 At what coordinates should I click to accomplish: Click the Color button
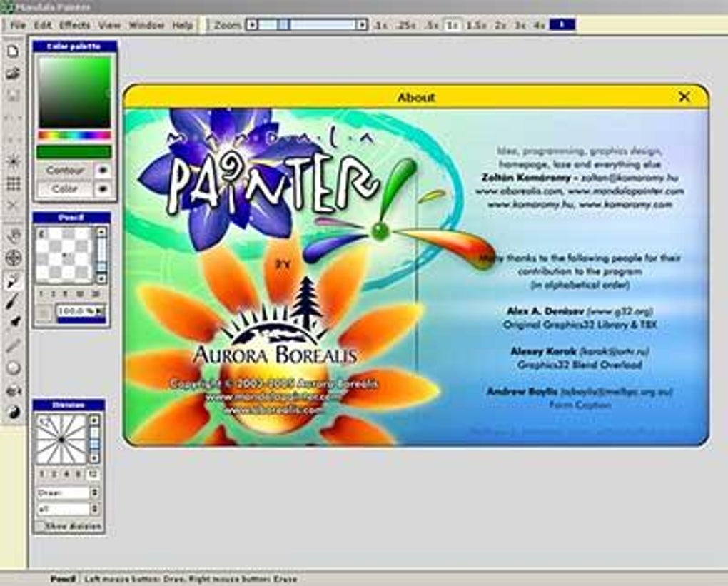coord(66,189)
